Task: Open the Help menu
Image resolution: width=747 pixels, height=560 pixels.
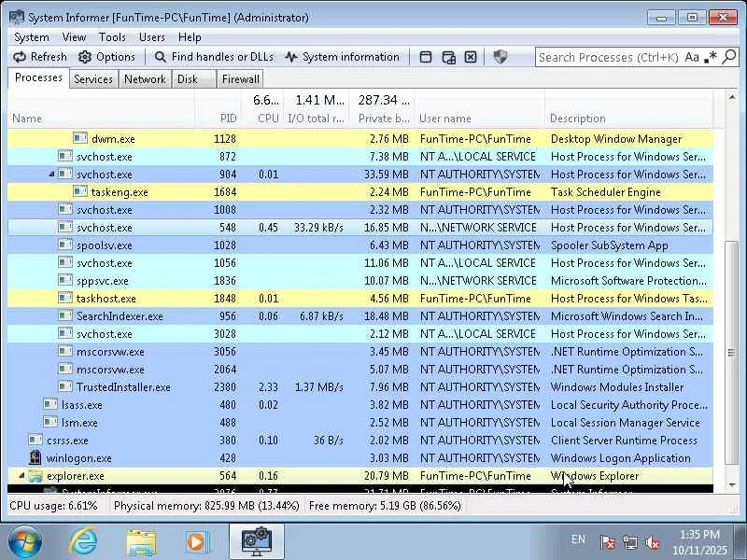Action: pos(190,37)
